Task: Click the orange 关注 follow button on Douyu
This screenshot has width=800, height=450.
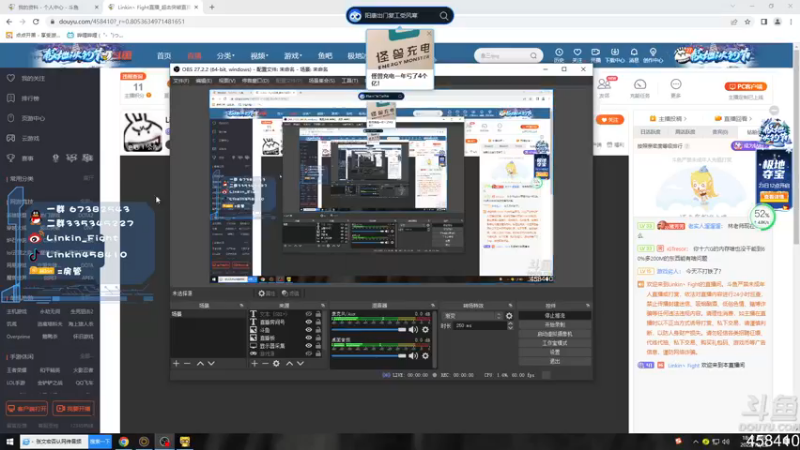Action: click(610, 120)
